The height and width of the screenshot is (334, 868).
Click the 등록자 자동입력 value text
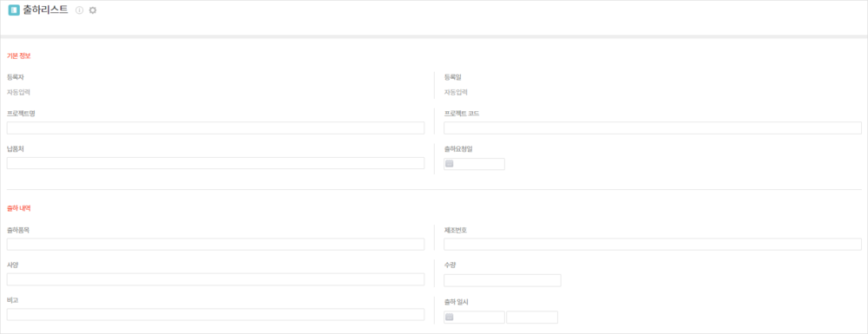tap(19, 92)
